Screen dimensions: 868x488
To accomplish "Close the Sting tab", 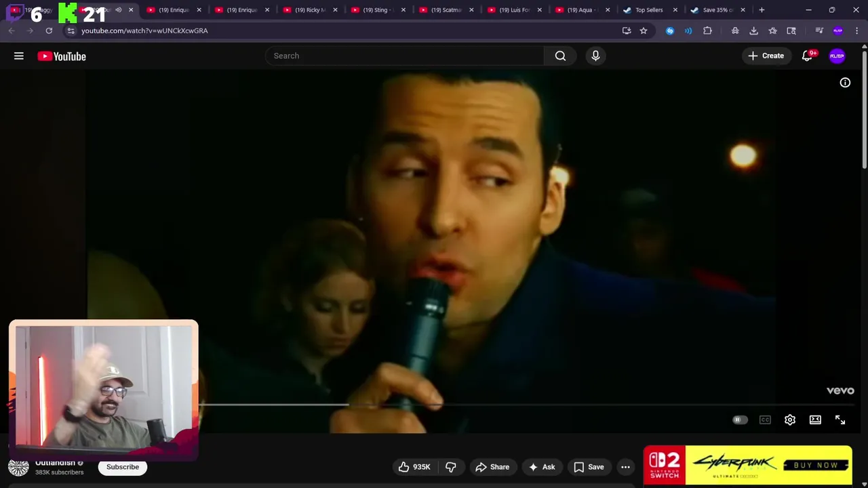I will (x=403, y=10).
